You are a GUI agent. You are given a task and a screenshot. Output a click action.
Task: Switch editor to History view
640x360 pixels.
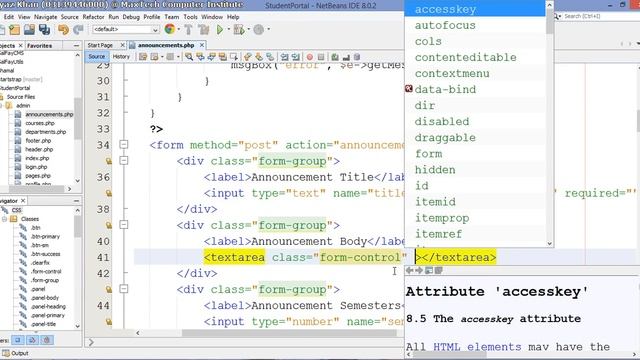[121, 57]
